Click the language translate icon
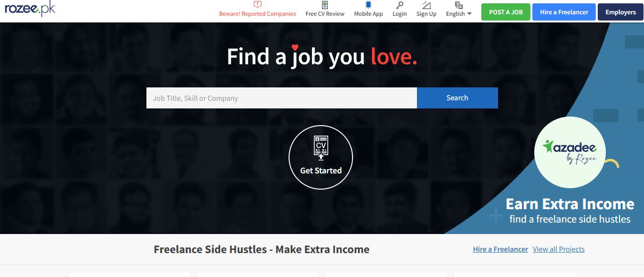 (x=459, y=5)
